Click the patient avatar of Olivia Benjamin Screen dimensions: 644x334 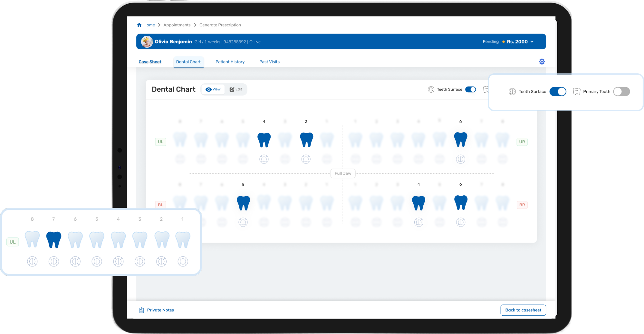click(x=147, y=42)
